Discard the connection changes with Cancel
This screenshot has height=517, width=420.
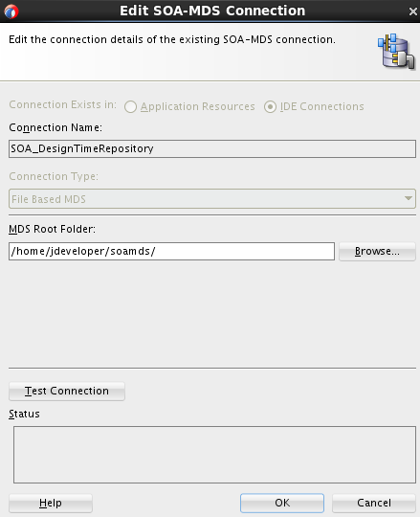pyautogui.click(x=374, y=504)
